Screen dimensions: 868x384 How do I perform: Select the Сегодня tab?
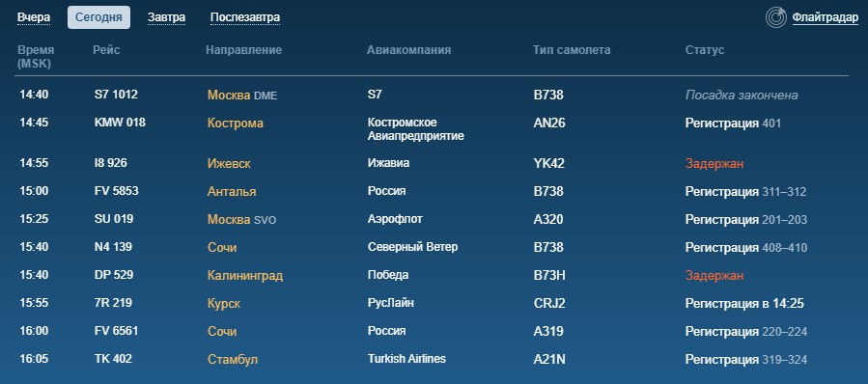tap(98, 17)
